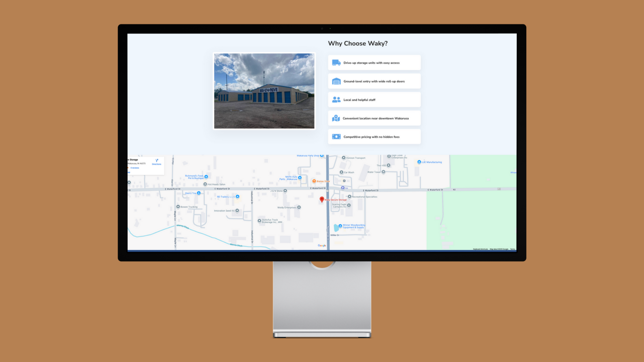
Task: Select the Local and helpful staff card
Action: [x=374, y=100]
